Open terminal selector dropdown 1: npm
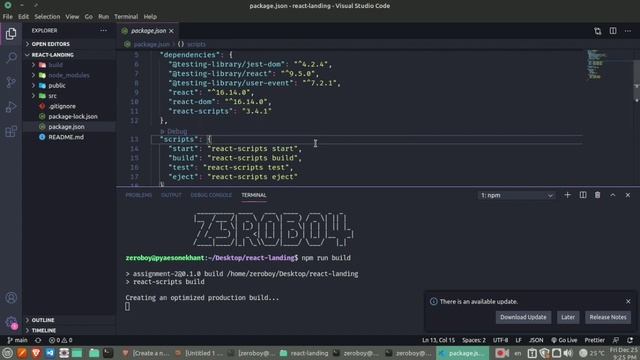 (x=516, y=196)
